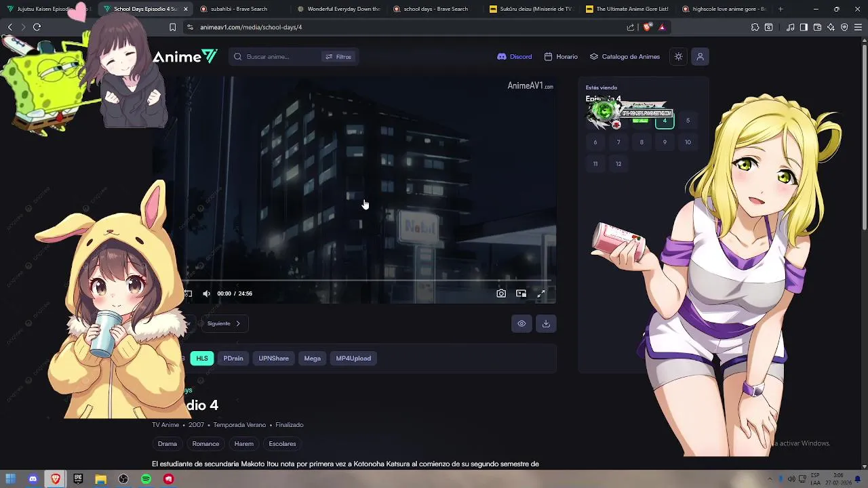The width and height of the screenshot is (868, 488).
Task: Open episode 7 in the episode list
Action: (x=618, y=142)
